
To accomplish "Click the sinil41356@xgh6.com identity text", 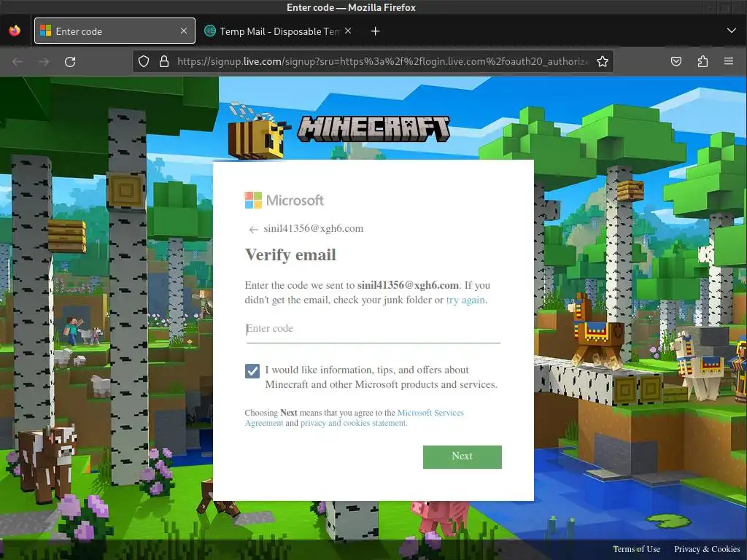I will coord(314,228).
